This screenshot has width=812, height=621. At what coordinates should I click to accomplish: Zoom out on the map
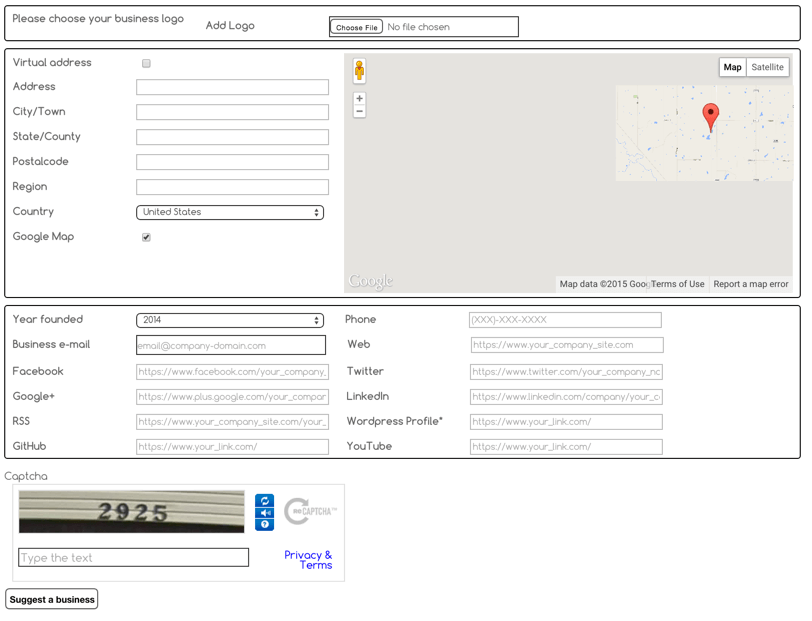359,112
